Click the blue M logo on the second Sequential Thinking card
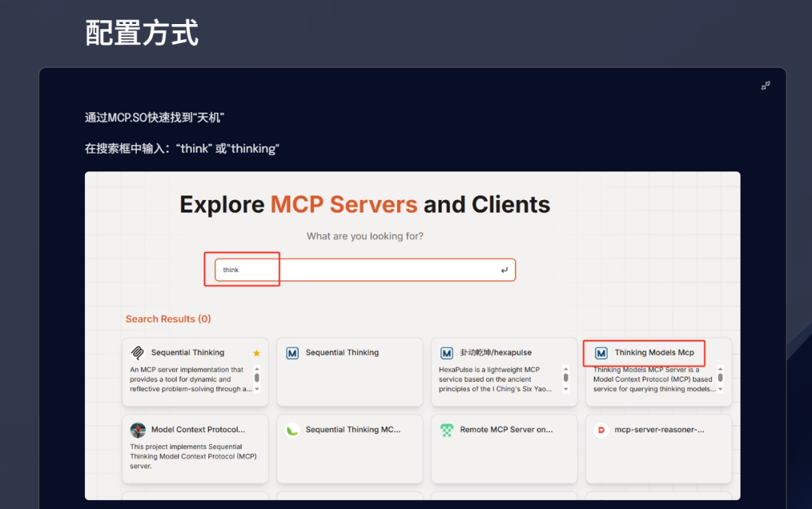The width and height of the screenshot is (812, 509). point(292,352)
